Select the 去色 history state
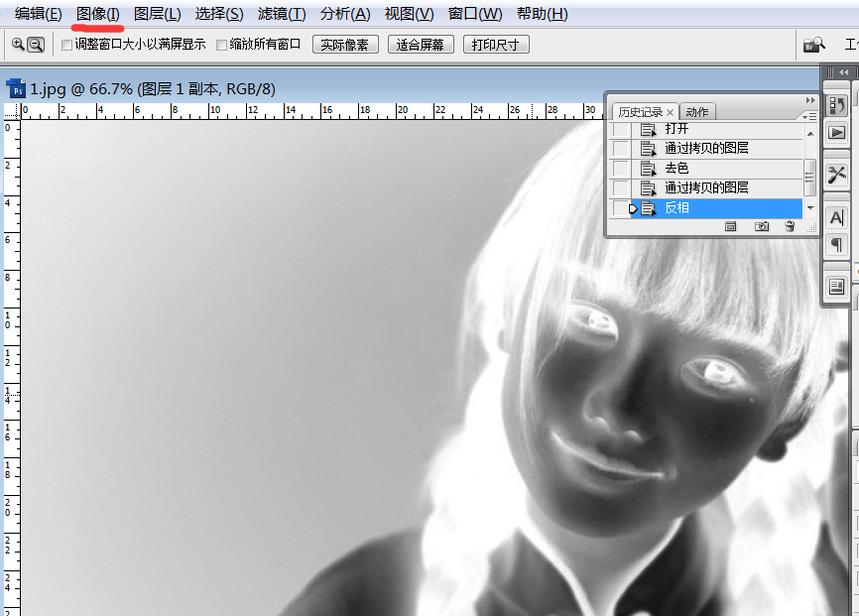This screenshot has width=859, height=616. (717, 169)
